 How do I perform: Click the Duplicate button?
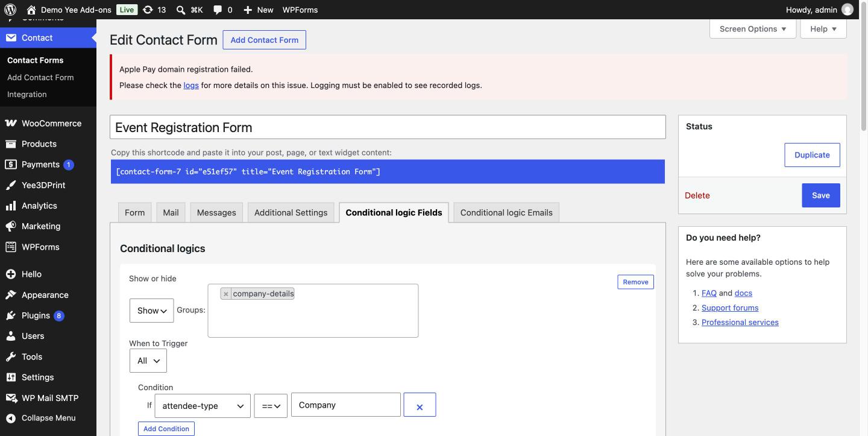(812, 155)
